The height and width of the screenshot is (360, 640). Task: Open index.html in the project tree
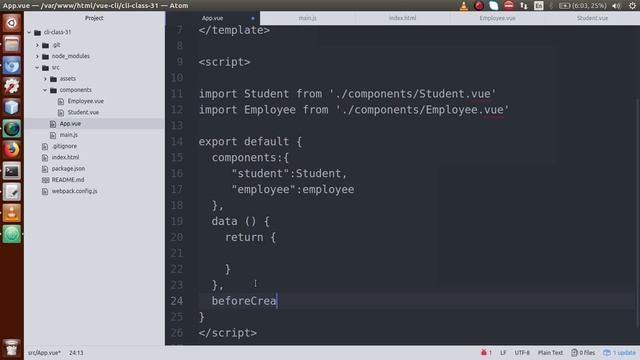(65, 157)
